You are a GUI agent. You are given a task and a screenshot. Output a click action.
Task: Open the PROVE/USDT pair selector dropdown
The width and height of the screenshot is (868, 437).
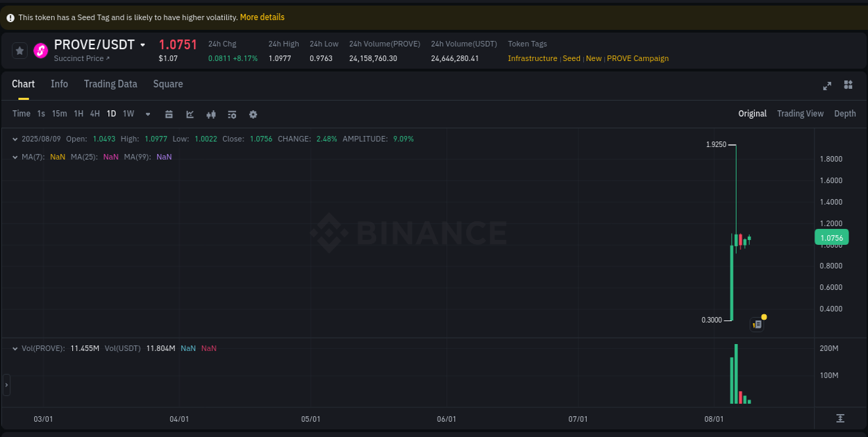pos(143,44)
